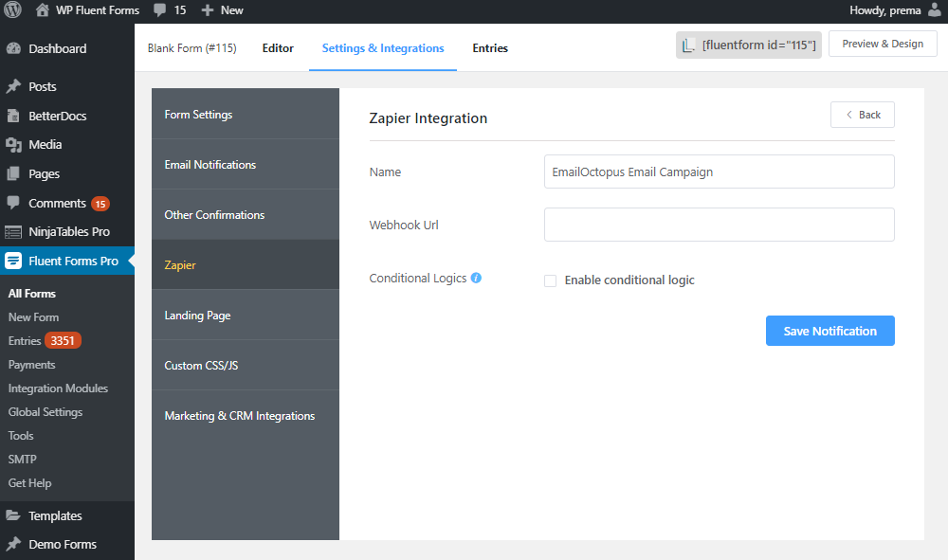Open the Tools submenu item
The width and height of the screenshot is (948, 560).
(21, 435)
